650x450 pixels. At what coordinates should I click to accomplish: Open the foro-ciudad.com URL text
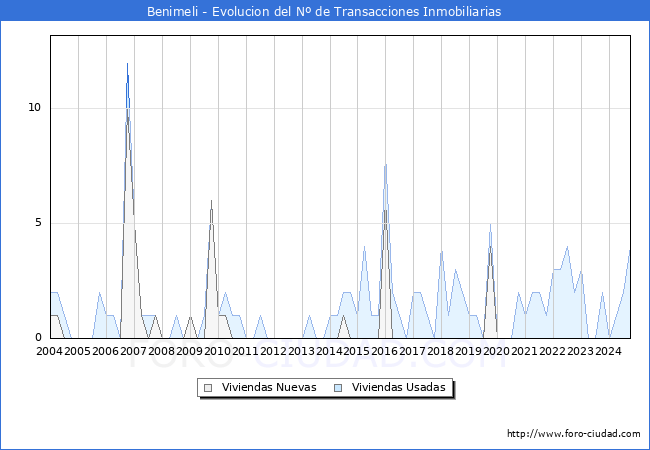tap(574, 434)
